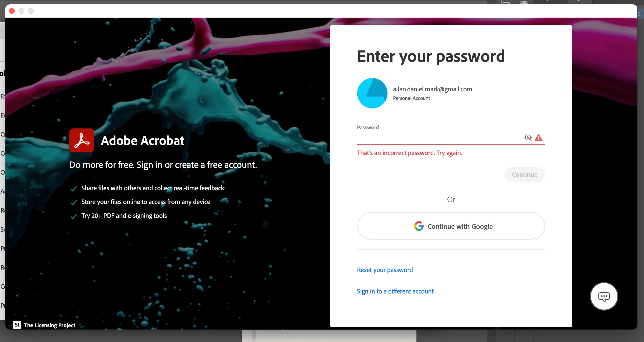Open the Reset your password link
The image size is (644, 342).
pyautogui.click(x=385, y=270)
